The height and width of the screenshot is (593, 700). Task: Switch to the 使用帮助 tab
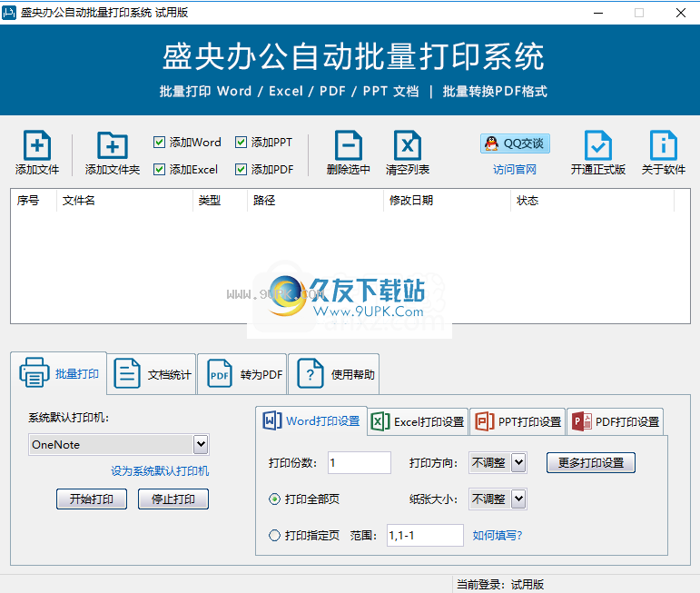tap(334, 374)
